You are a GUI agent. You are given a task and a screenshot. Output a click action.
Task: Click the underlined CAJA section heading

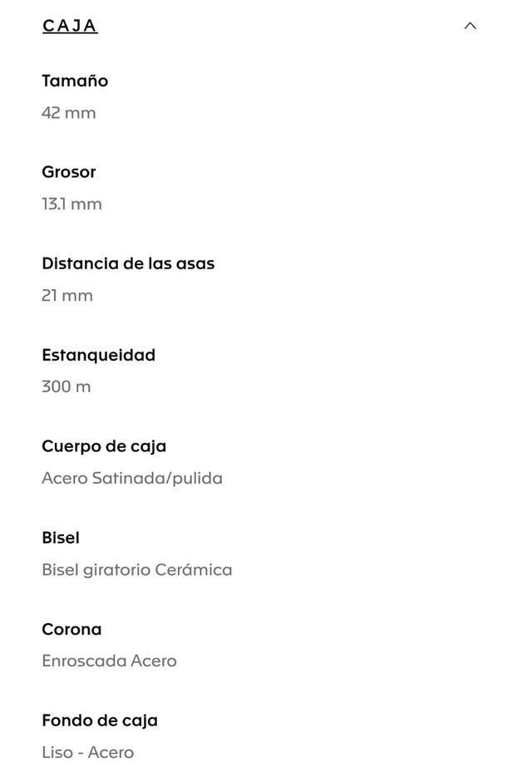tap(70, 26)
